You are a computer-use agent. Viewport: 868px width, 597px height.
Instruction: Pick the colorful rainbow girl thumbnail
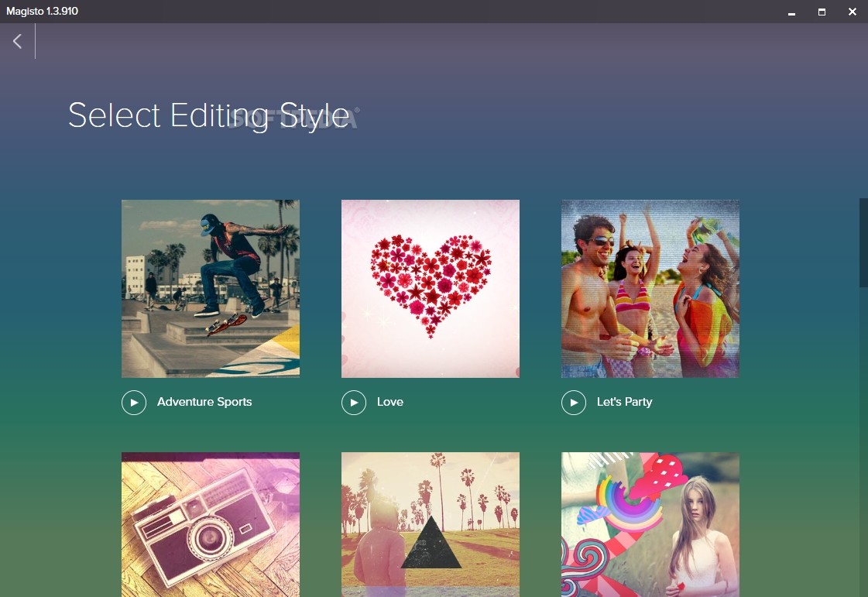(x=650, y=524)
